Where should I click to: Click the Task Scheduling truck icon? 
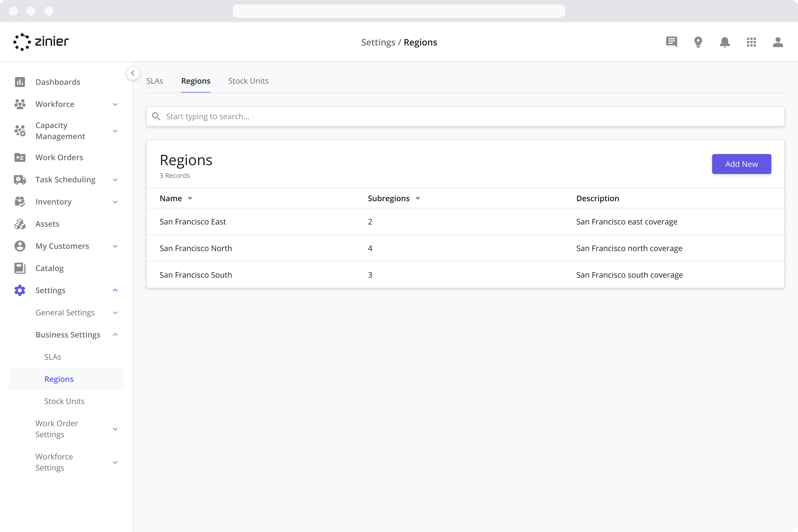[x=20, y=180]
